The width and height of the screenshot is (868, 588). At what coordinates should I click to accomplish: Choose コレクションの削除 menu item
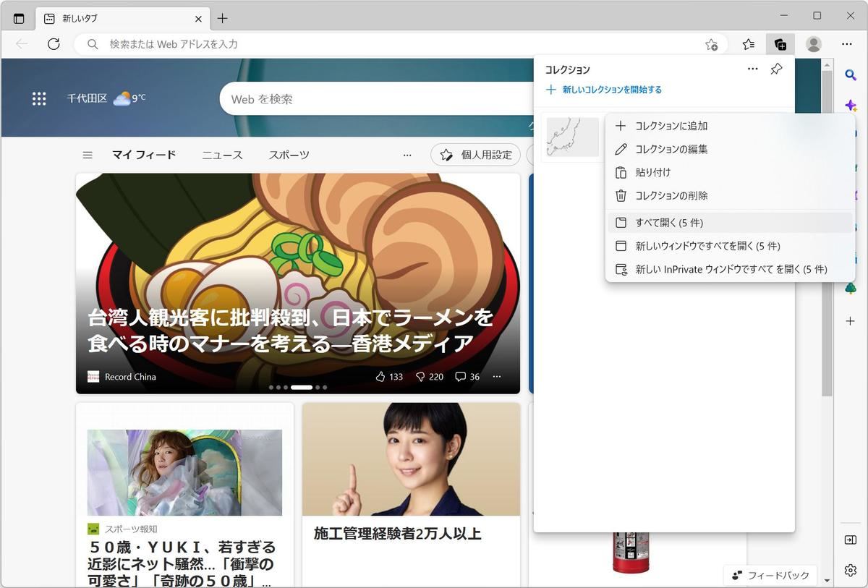(x=730, y=195)
